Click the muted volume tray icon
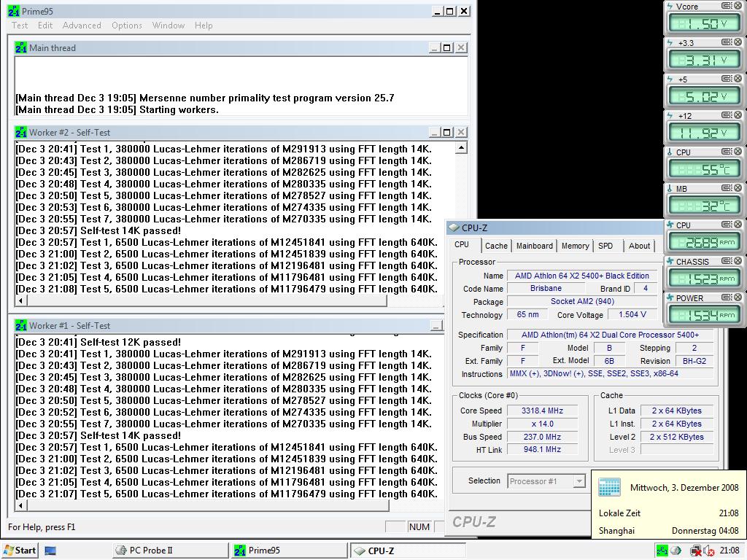This screenshot has width=747, height=560. (708, 551)
